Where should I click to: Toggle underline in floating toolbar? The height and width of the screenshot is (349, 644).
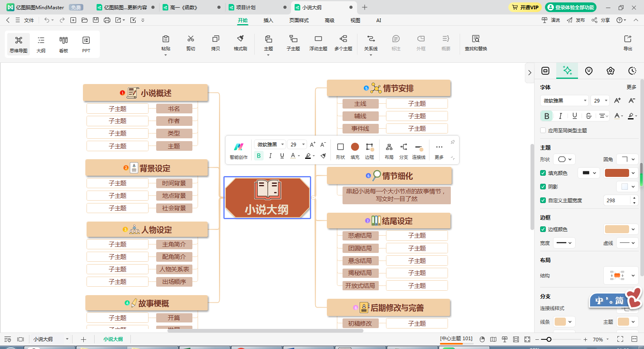coord(282,156)
